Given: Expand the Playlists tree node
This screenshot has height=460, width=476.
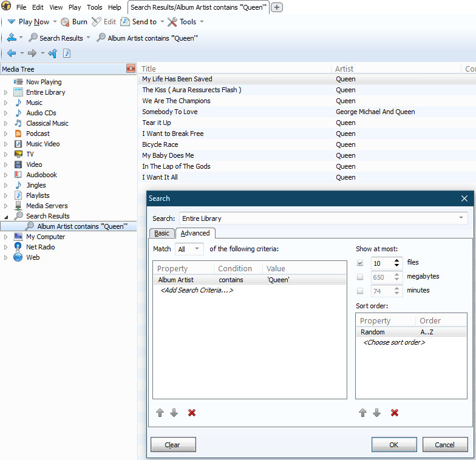Looking at the screenshot, I should 6,195.
